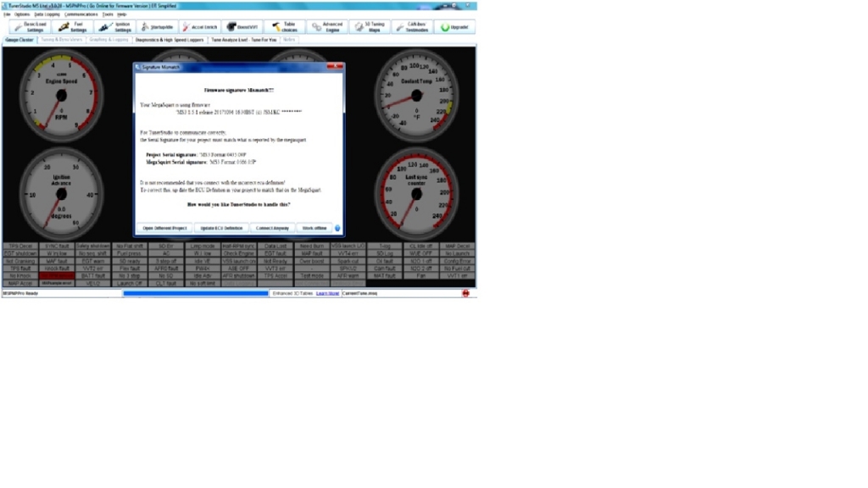Click the MAP Decel indicator
The height and width of the screenshot is (488, 868).
click(457, 247)
